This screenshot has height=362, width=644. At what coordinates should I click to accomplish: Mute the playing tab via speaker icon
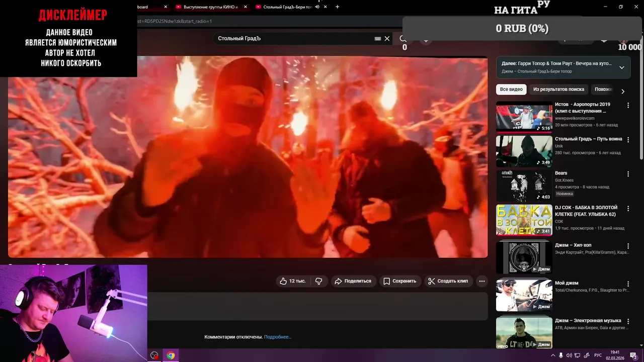click(x=317, y=7)
